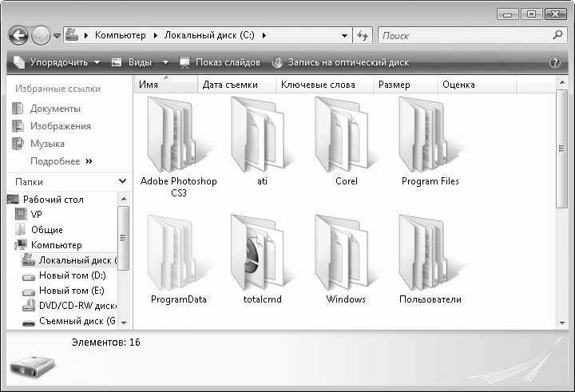Click the Back navigation arrow button
Image resolution: width=575 pixels, height=392 pixels.
[x=19, y=35]
